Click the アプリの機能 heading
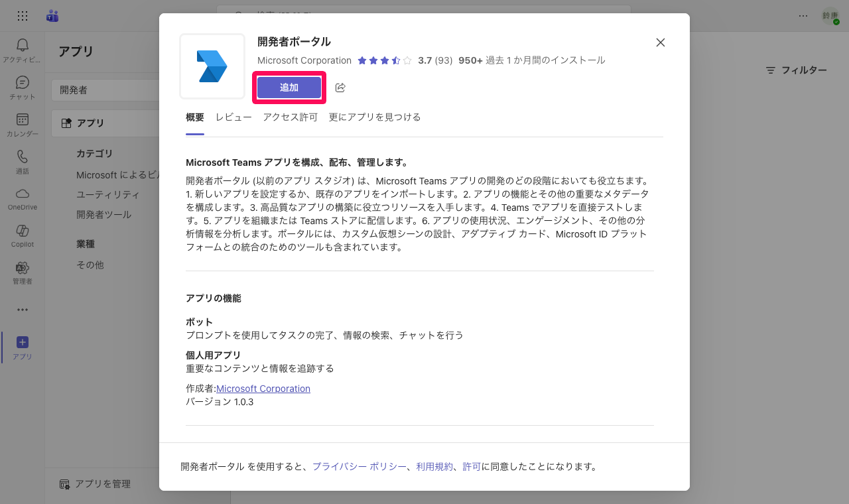This screenshot has width=849, height=504. click(214, 298)
